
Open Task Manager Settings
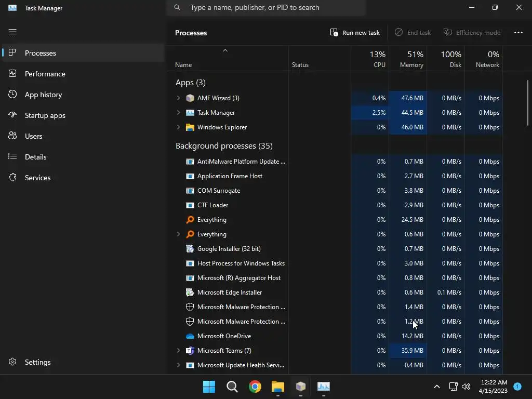(83, 362)
